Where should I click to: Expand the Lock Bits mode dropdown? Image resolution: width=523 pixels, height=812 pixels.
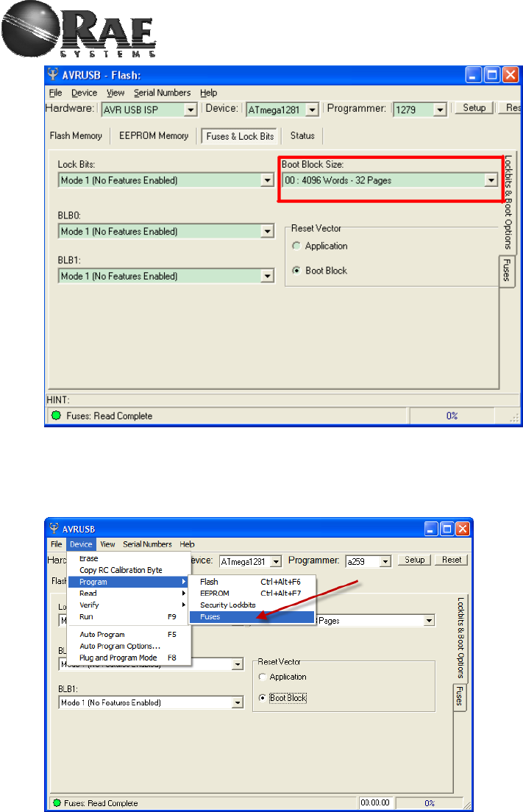coord(267,180)
